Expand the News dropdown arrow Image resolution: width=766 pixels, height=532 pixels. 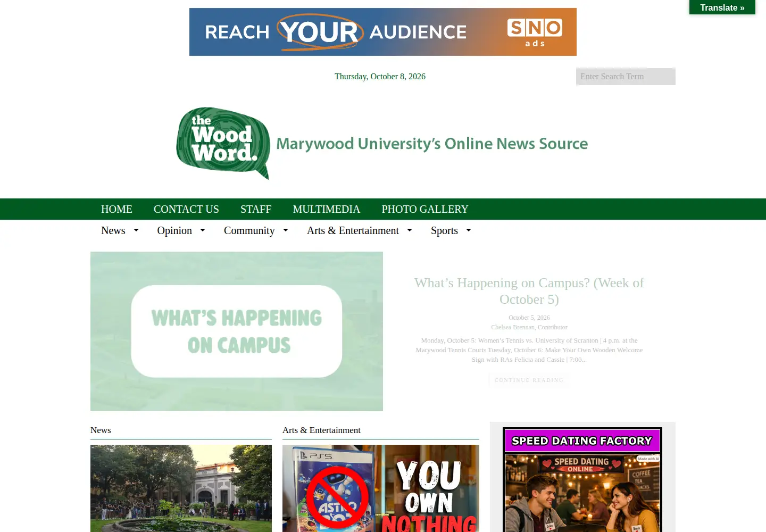(136, 230)
